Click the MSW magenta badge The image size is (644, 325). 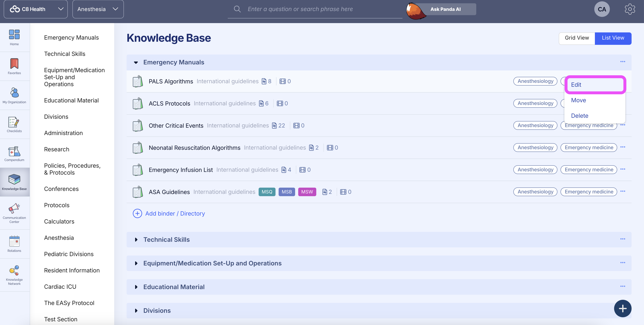[x=307, y=192]
